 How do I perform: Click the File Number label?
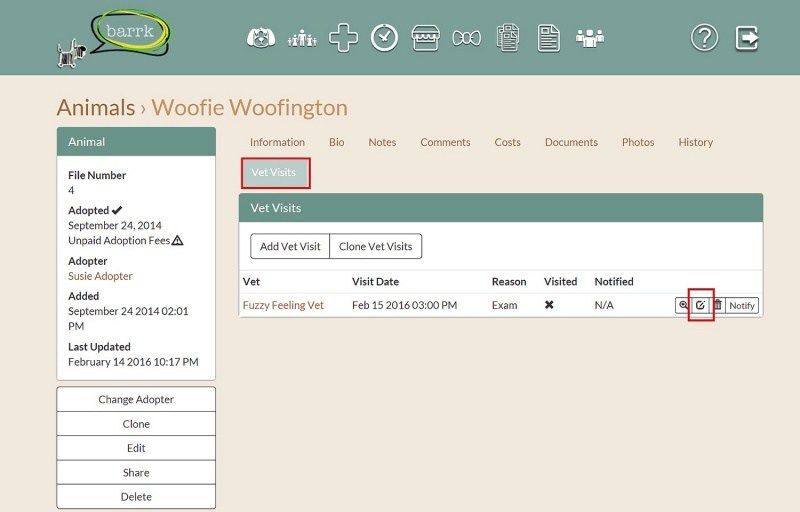tap(97, 175)
